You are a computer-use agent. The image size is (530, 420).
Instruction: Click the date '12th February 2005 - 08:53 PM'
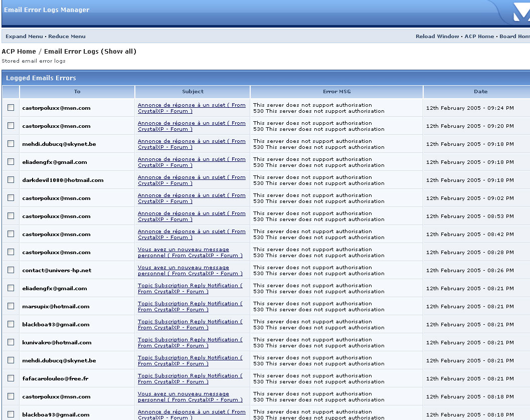(470, 216)
